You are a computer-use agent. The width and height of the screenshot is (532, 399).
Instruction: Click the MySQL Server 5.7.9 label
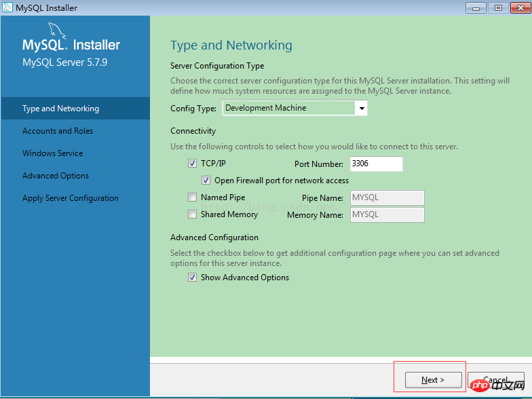[65, 62]
